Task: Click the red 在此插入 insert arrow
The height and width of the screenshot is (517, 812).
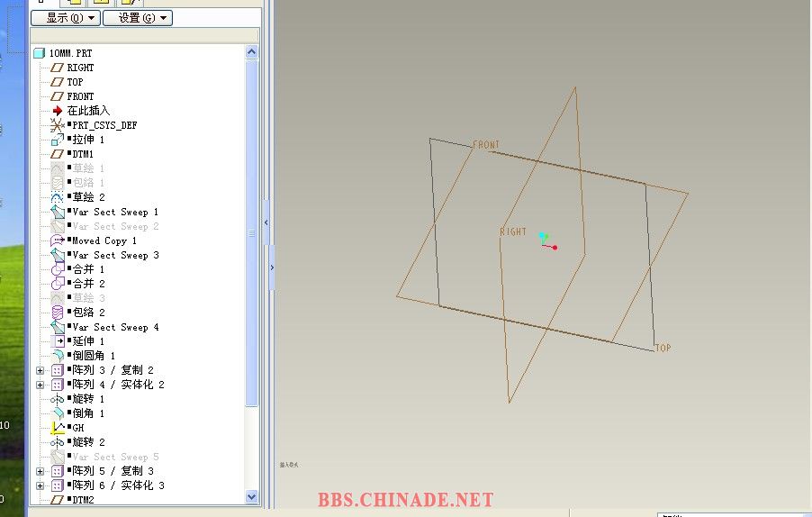Action: tap(58, 111)
